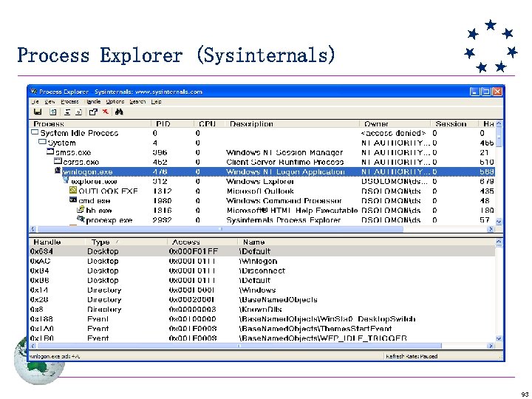Open the Process menu
Viewport: 532px width, 399px height.
(x=69, y=101)
